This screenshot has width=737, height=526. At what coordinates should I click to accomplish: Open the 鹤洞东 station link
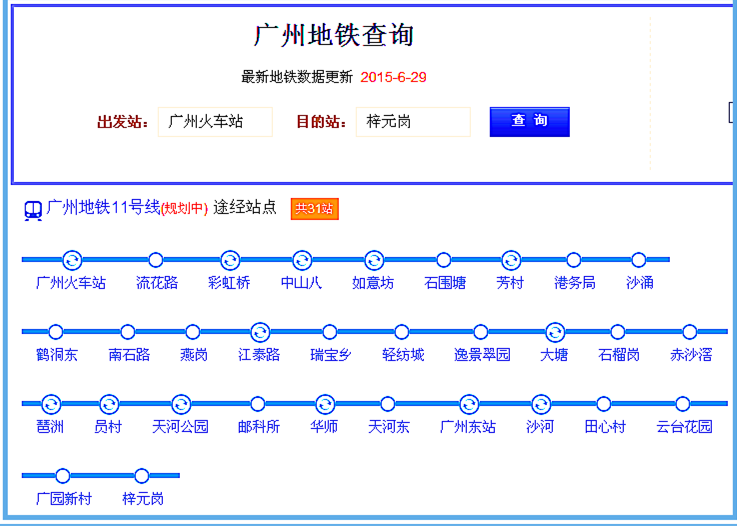point(57,355)
